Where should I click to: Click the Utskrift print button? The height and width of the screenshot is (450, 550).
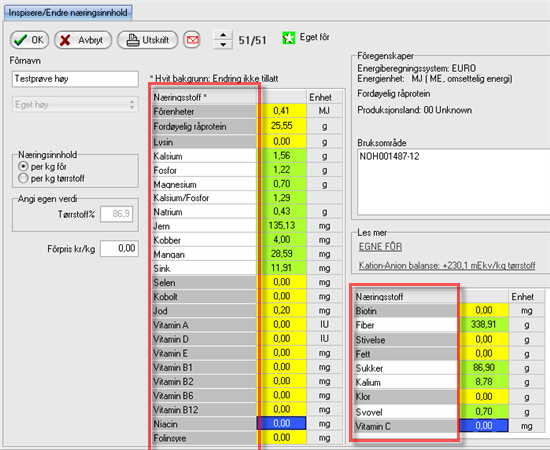coord(147,40)
